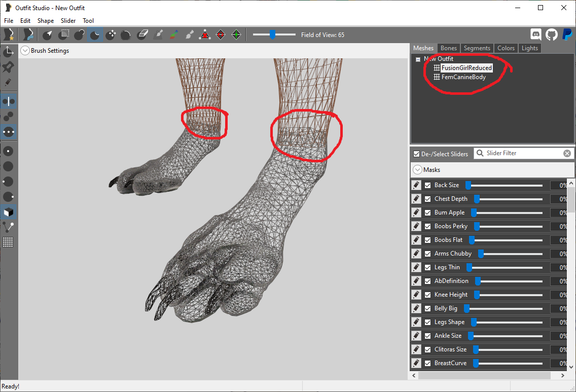Select the Weight Paint brush tool
Screen dimensions: 576x392
[x=158, y=35]
